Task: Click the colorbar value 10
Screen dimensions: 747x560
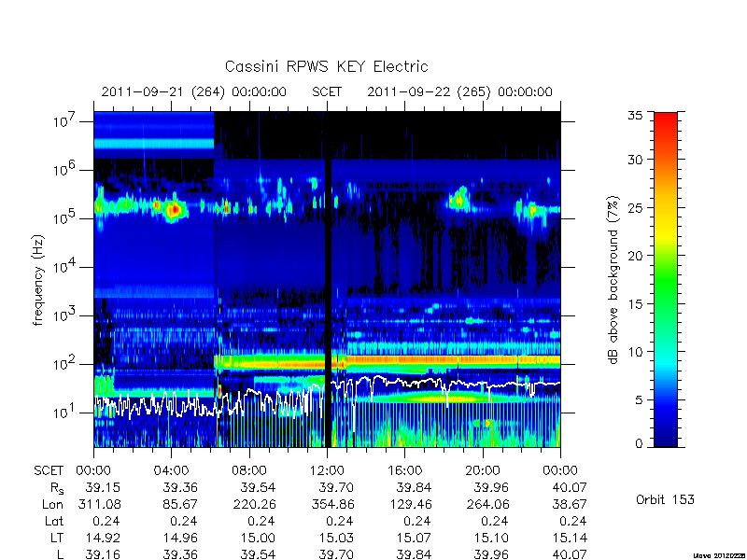Action: pos(636,352)
